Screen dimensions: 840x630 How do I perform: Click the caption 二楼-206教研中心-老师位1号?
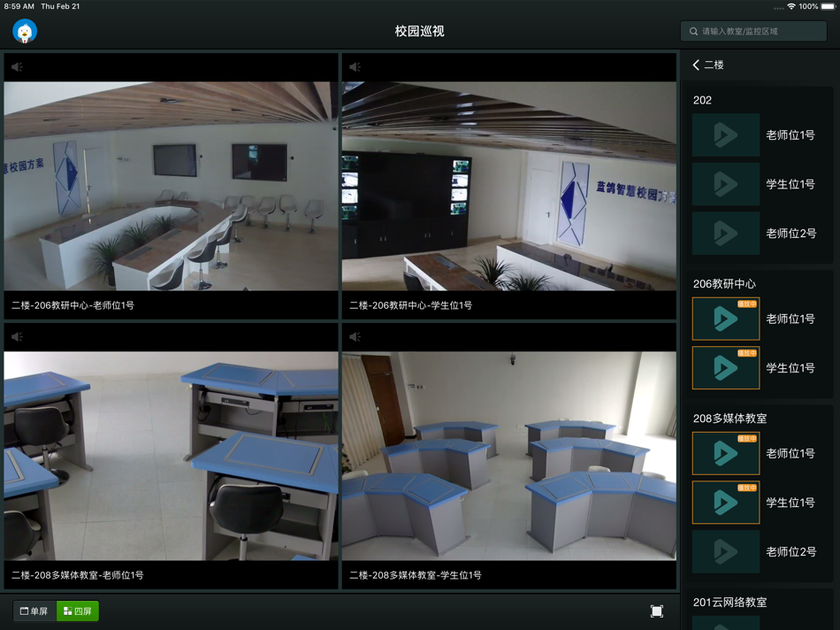[x=73, y=305]
